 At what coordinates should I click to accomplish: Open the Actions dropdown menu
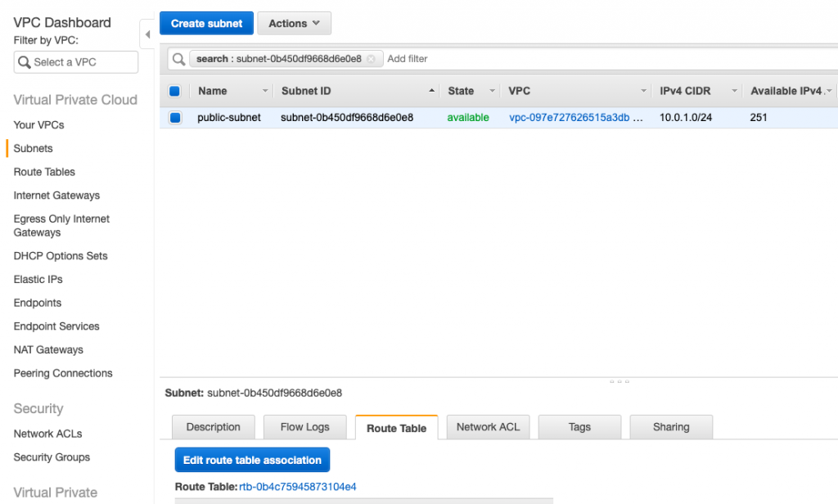coord(294,24)
